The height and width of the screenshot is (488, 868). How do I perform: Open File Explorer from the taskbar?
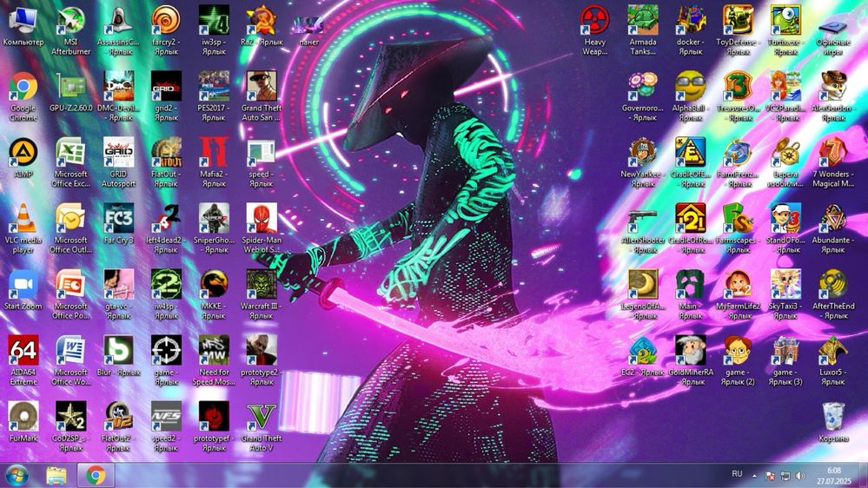[56, 475]
